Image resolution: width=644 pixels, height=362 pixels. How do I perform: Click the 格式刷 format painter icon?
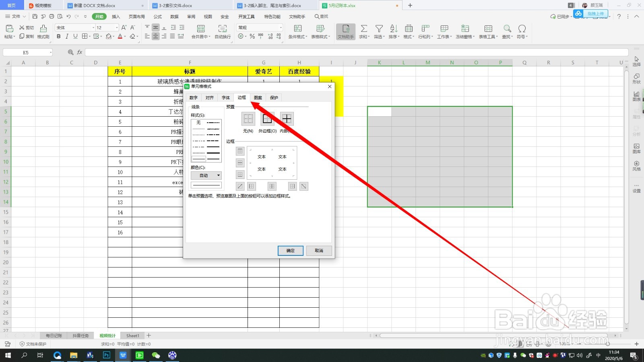pos(43,28)
